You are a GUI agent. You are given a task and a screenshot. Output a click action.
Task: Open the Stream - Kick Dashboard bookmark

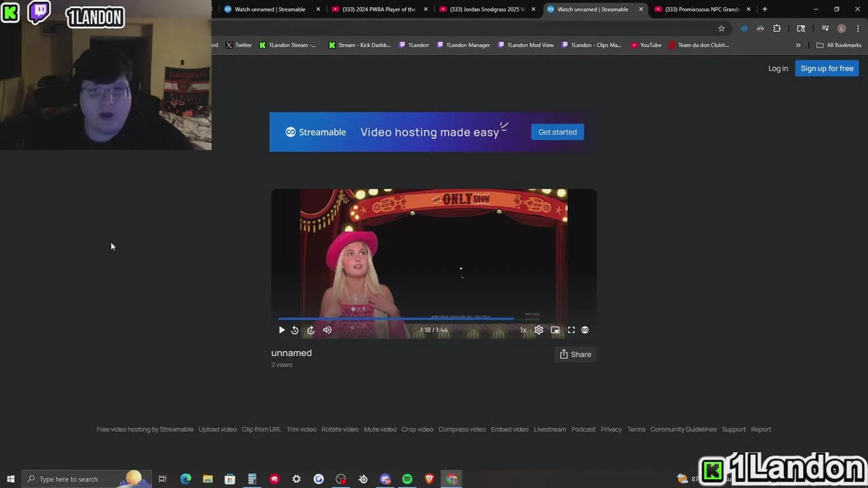click(x=360, y=45)
